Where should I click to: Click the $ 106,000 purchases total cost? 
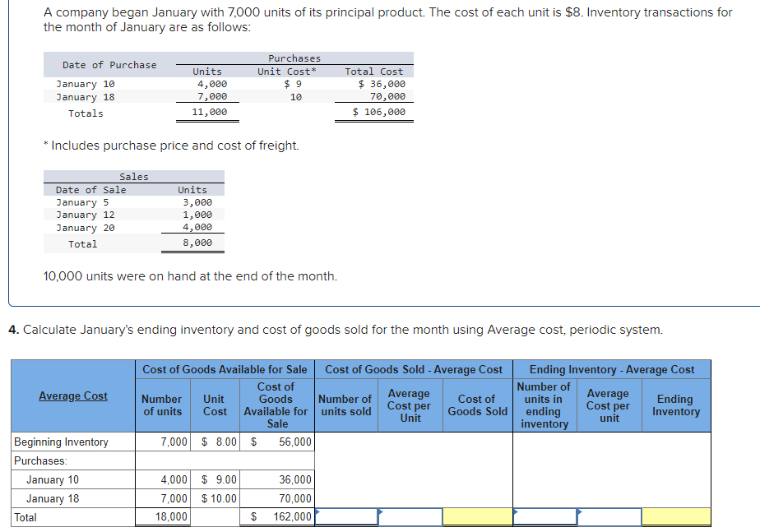(379, 112)
